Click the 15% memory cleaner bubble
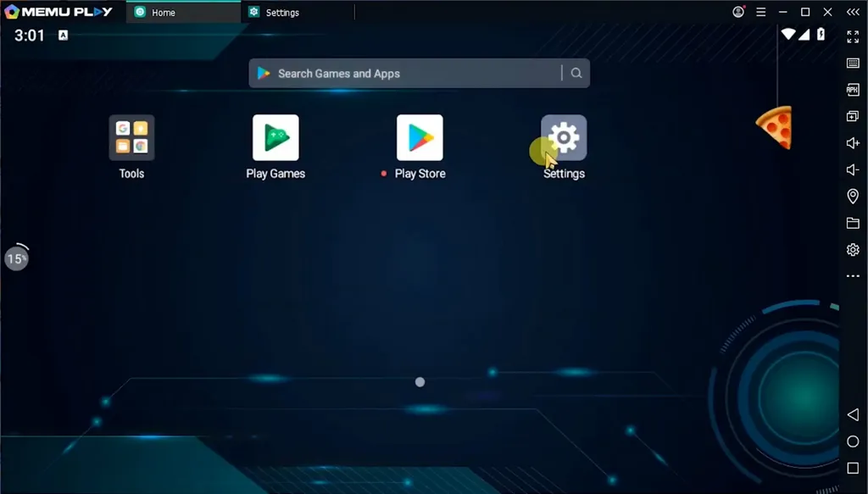The height and width of the screenshot is (494, 868). (x=17, y=258)
